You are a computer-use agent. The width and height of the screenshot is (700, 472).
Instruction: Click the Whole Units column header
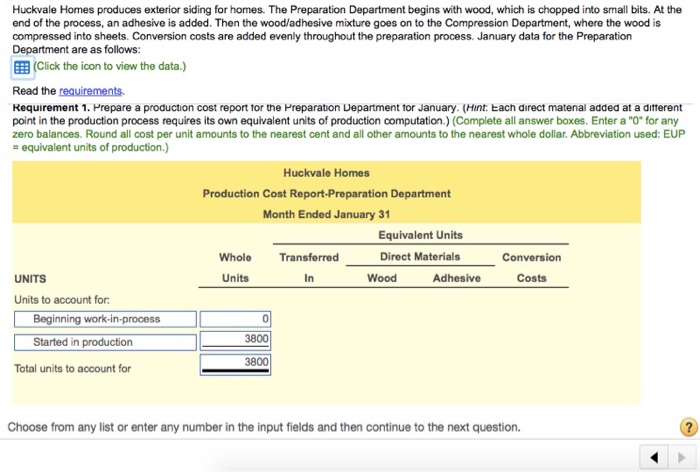[x=235, y=267]
